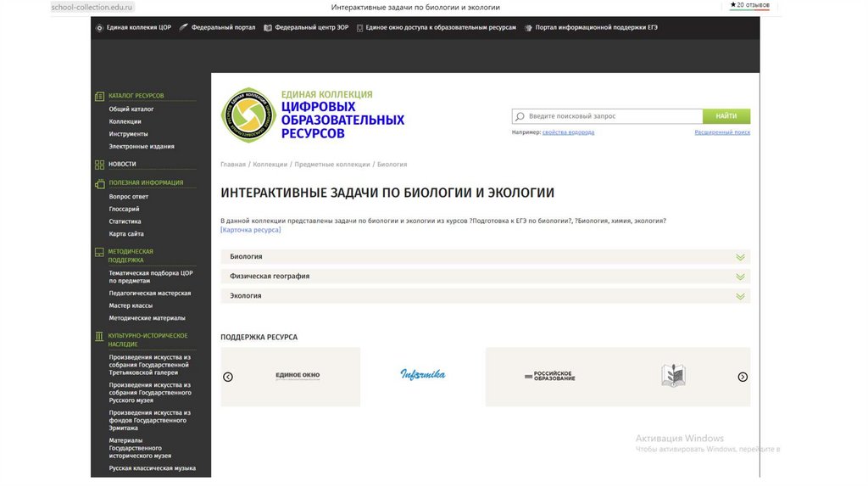Viewport: 868px width, 487px height.
Task: Click the Методическая поддержка menu heading
Action: pos(131,255)
